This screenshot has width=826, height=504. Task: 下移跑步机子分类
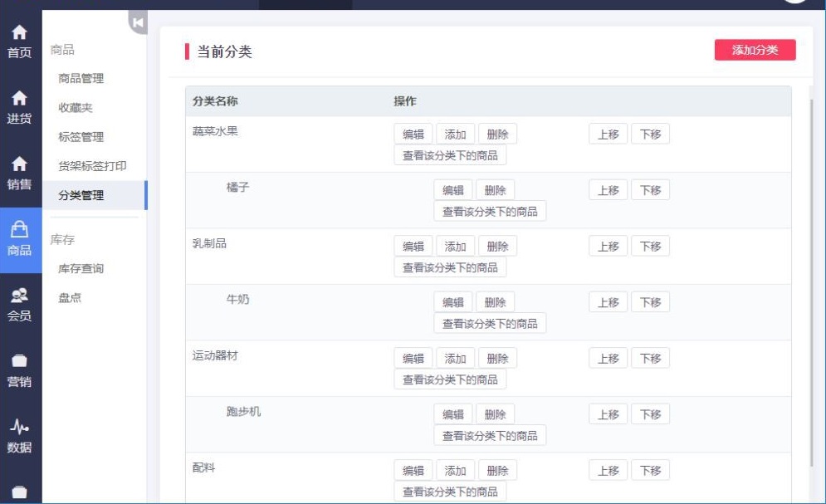click(x=650, y=413)
